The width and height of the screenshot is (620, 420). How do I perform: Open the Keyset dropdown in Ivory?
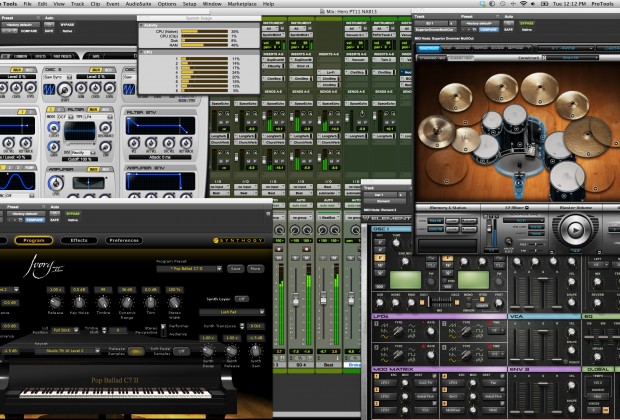(67, 351)
